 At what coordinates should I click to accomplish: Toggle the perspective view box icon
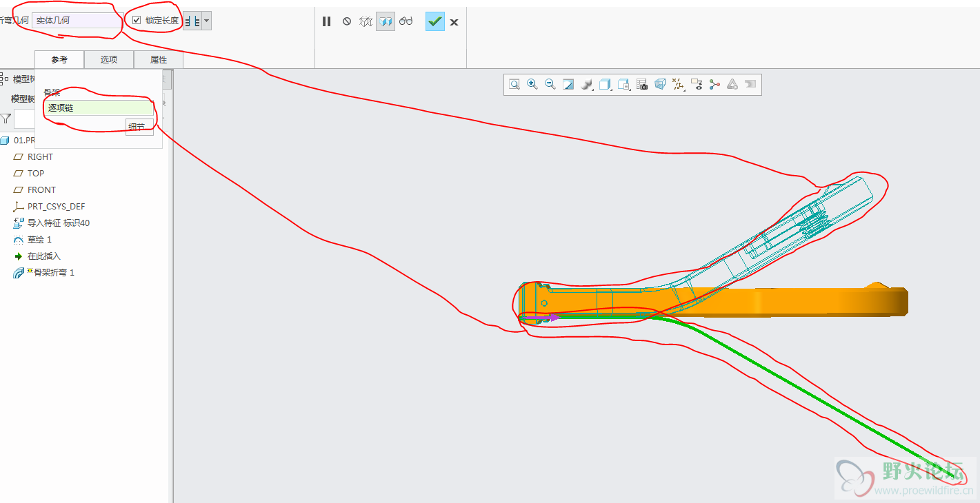pos(660,85)
